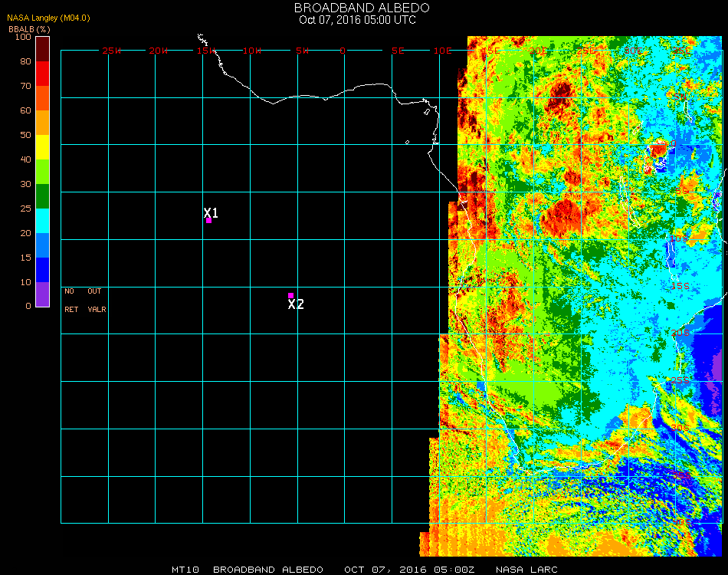Select the dark red 80–100 colorbar segment
Viewport: 728px width, 575px height.
(43, 48)
